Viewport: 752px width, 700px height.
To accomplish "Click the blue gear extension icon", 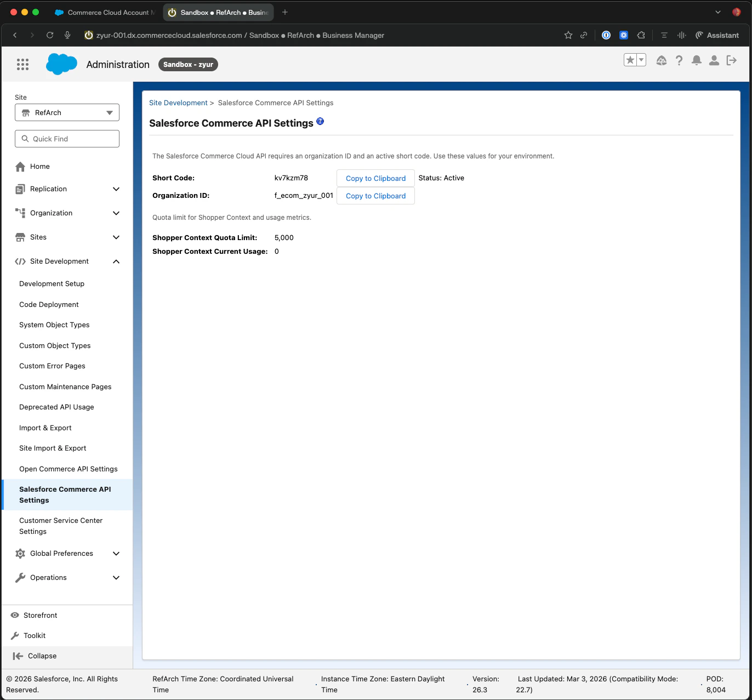I will tap(624, 35).
